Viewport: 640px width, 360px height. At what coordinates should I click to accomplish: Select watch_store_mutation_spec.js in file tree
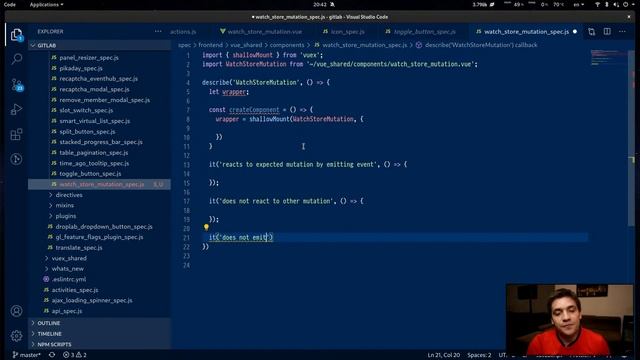click(99, 184)
